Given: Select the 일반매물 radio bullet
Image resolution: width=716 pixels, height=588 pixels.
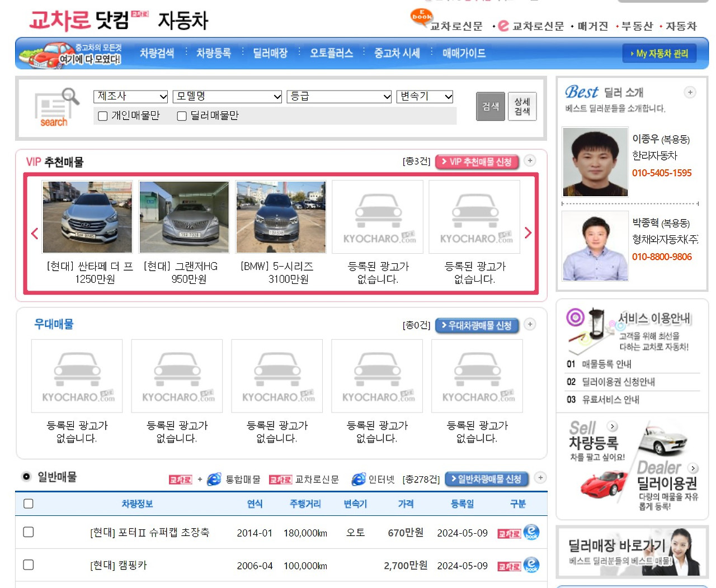Looking at the screenshot, I should tap(26, 477).
